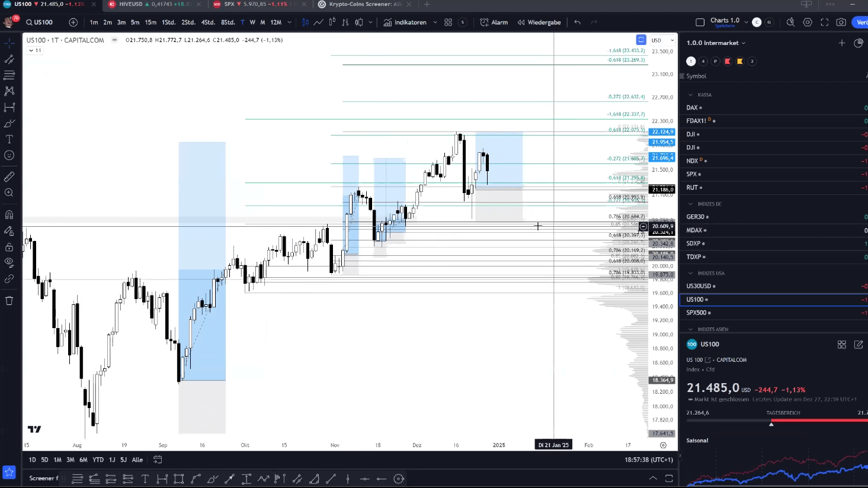
Task: Switch to the 15m timeframe
Action: [x=150, y=23]
